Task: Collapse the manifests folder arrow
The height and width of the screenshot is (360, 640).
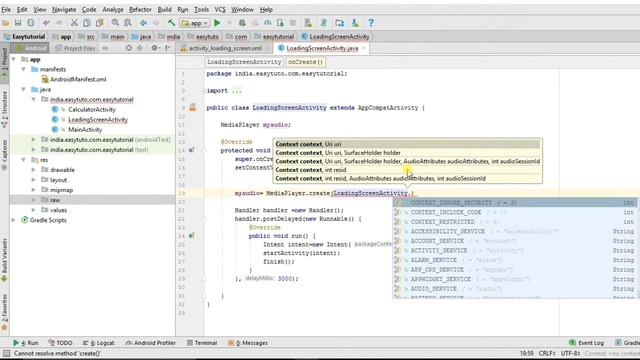Action: [23, 69]
